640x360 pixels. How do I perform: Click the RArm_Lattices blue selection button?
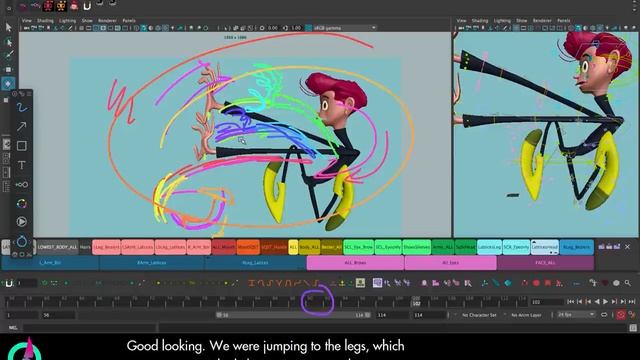click(x=151, y=263)
